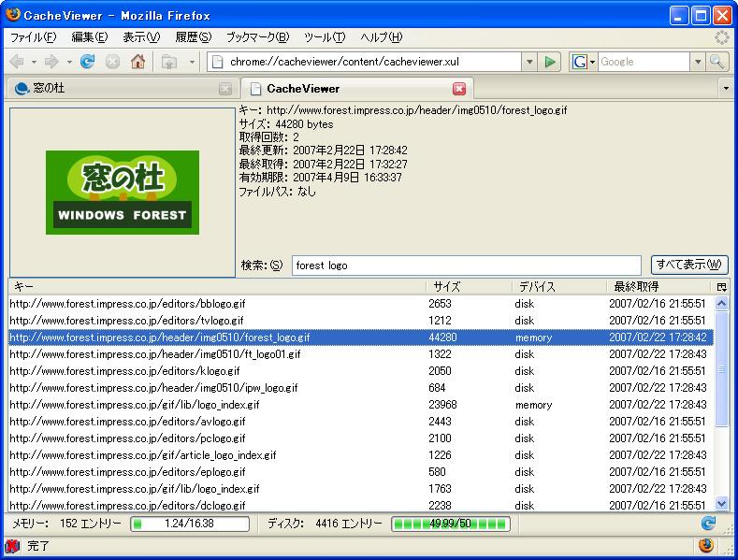The image size is (738, 560).
Task: Select the gif/article_logo_index.gif row
Action: tap(361, 455)
